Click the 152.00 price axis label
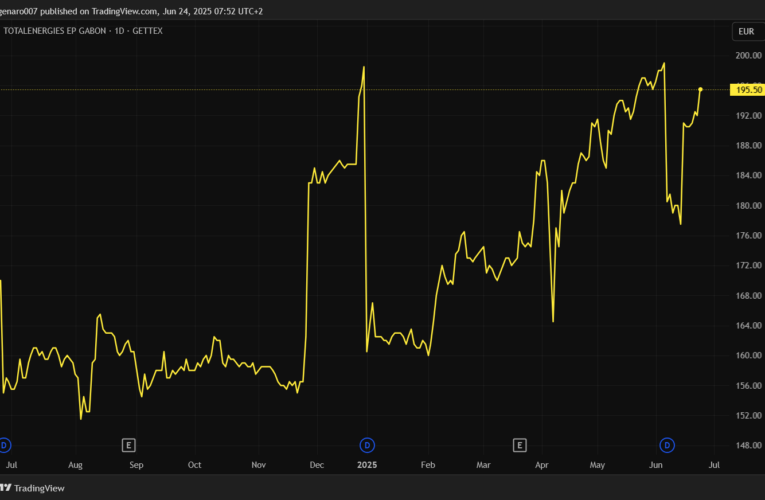765x500 pixels. (x=748, y=415)
